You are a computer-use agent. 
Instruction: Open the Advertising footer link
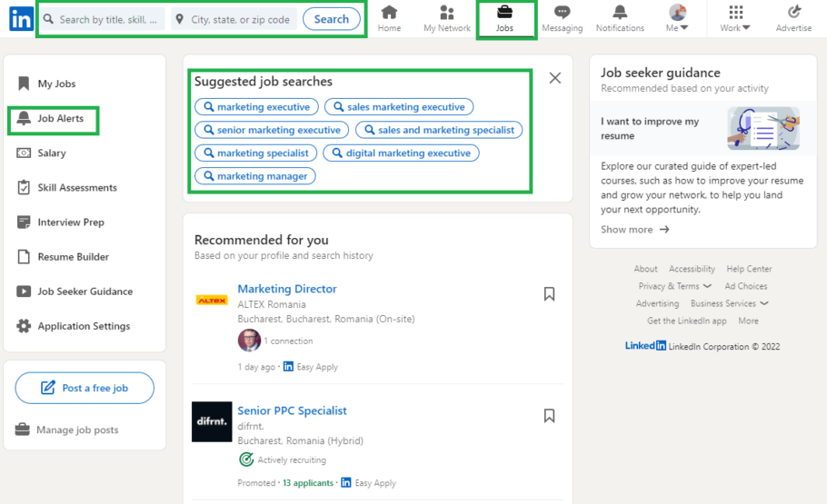click(657, 303)
